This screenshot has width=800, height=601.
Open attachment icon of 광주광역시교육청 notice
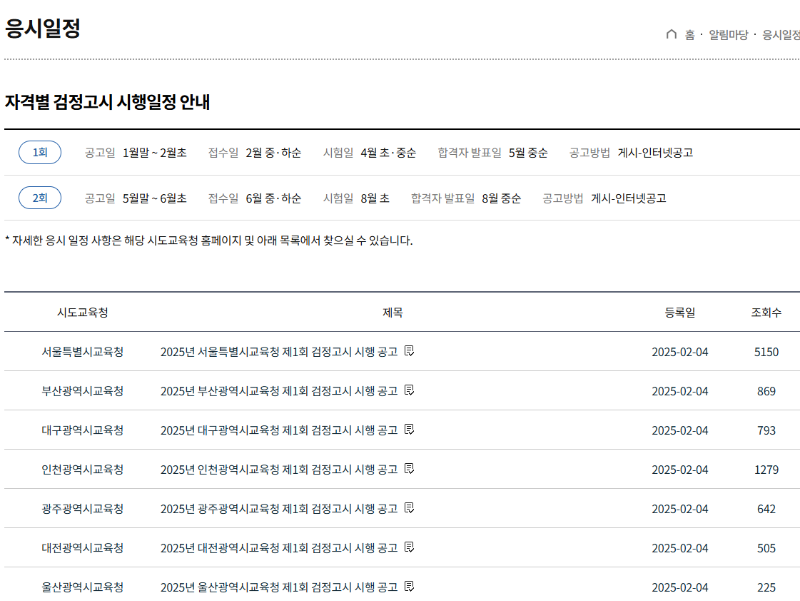tap(409, 508)
